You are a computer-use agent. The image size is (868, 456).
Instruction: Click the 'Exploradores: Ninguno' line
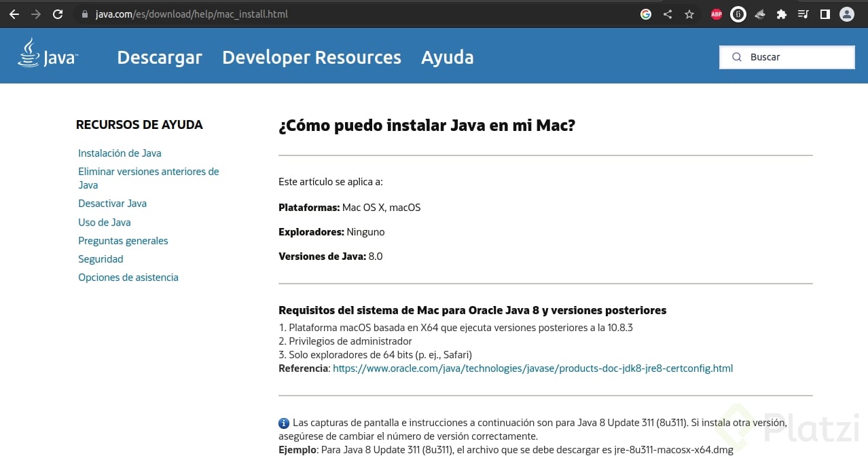(331, 232)
